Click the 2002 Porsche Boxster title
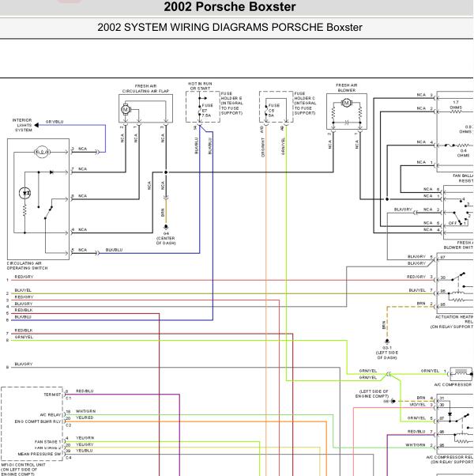Viewport: 474px width, 476px height. pyautogui.click(x=230, y=6)
